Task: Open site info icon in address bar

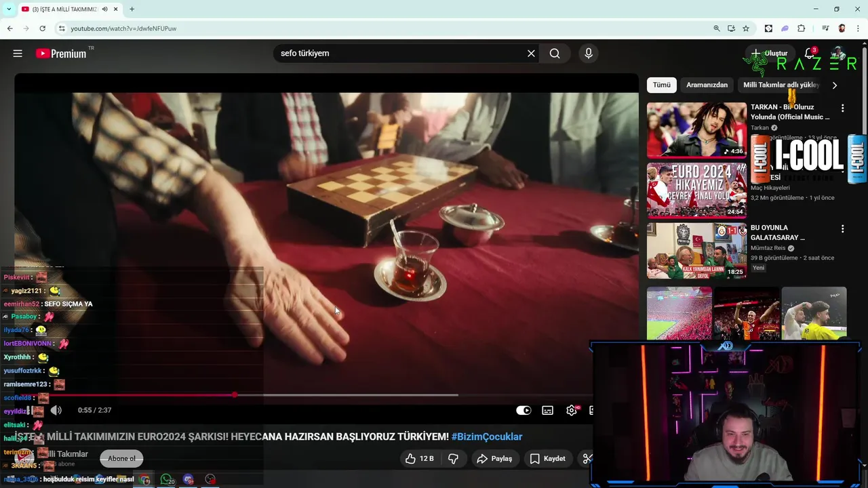Action: (61, 28)
